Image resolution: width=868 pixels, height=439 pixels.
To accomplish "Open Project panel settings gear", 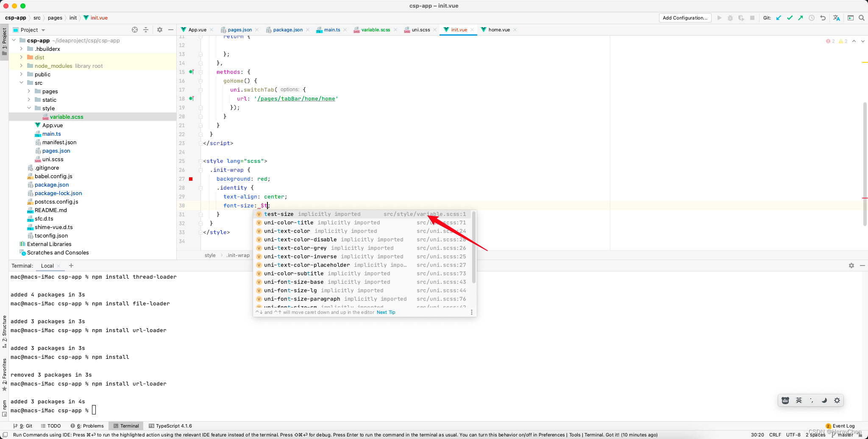I will [x=160, y=30].
